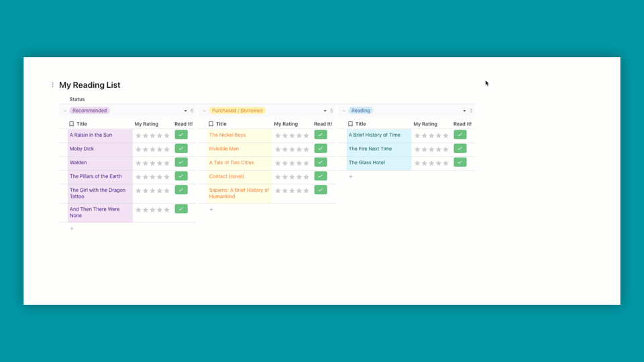Toggle the Read It checkbox for Walden
This screenshot has height=362, width=644.
click(181, 162)
